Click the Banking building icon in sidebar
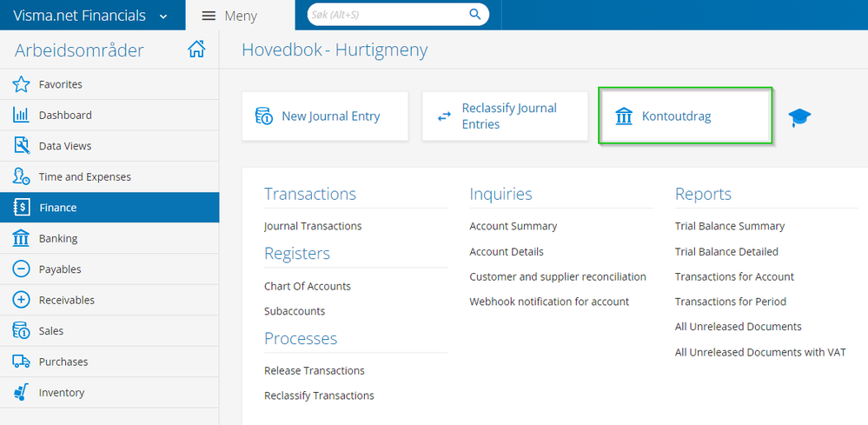The image size is (868, 425). click(x=21, y=238)
